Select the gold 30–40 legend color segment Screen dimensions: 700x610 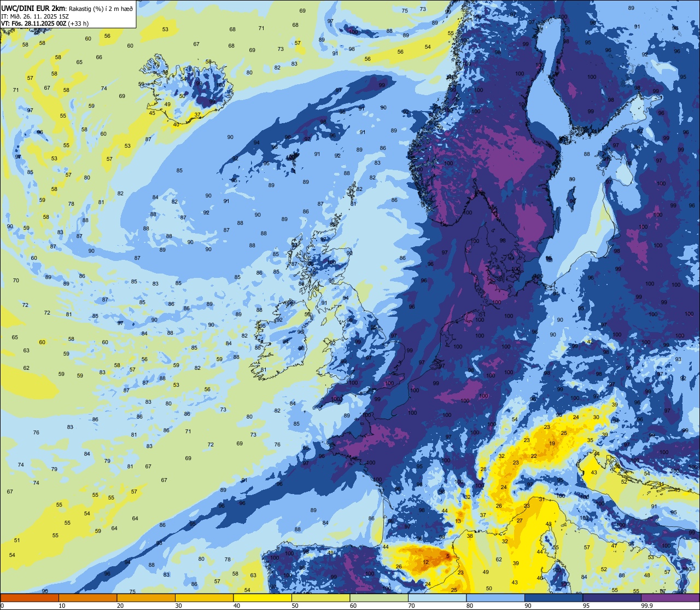click(204, 597)
